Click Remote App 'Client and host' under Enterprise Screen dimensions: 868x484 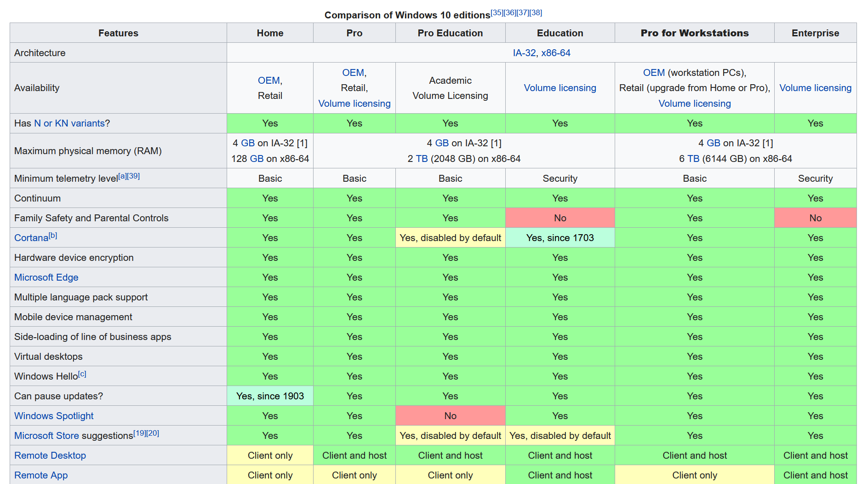816,475
